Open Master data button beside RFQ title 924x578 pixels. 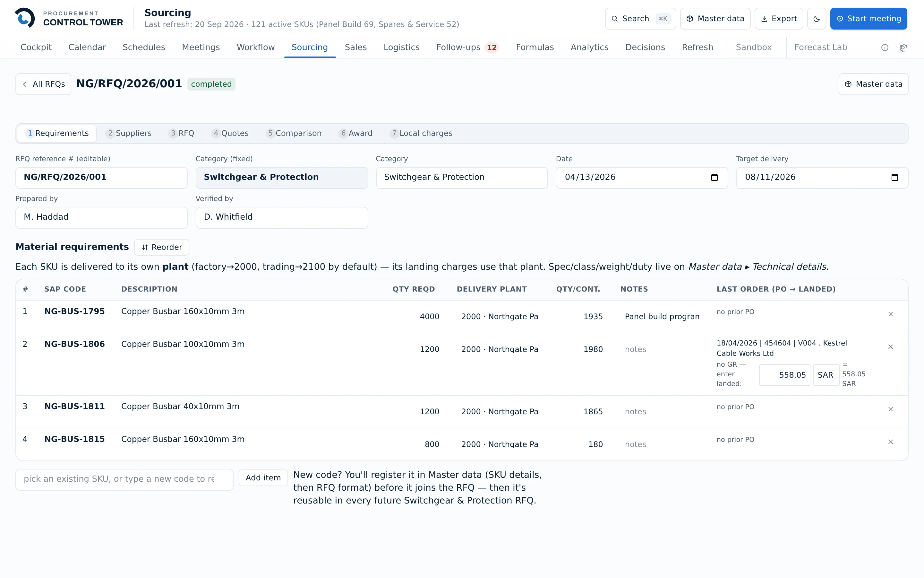(x=873, y=84)
